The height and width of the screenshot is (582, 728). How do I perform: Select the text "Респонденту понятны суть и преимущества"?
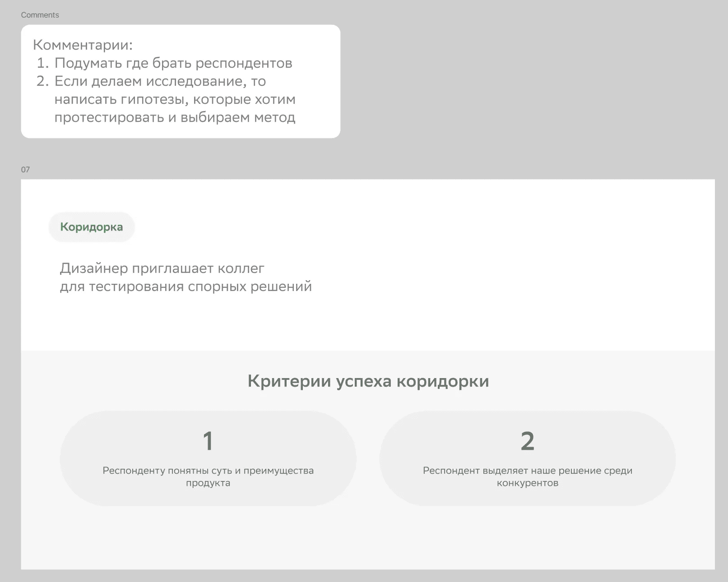tap(208, 471)
